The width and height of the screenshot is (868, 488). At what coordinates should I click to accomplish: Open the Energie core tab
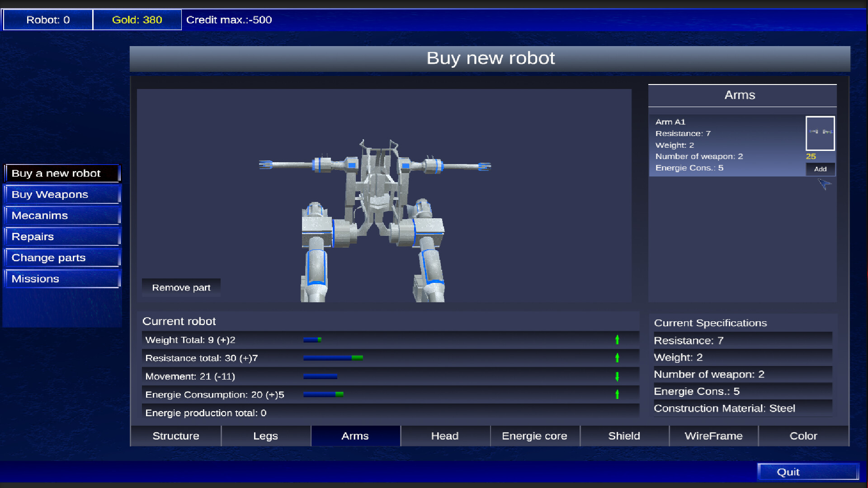(x=534, y=436)
